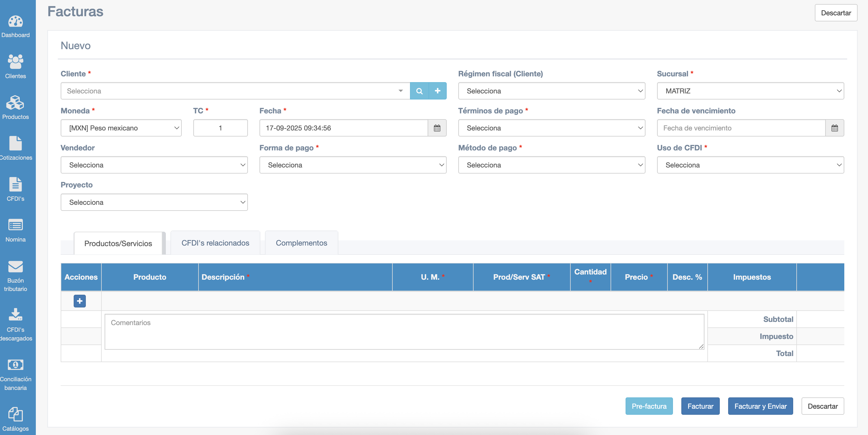
Task: Expand the Moneda dropdown
Action: tap(121, 128)
